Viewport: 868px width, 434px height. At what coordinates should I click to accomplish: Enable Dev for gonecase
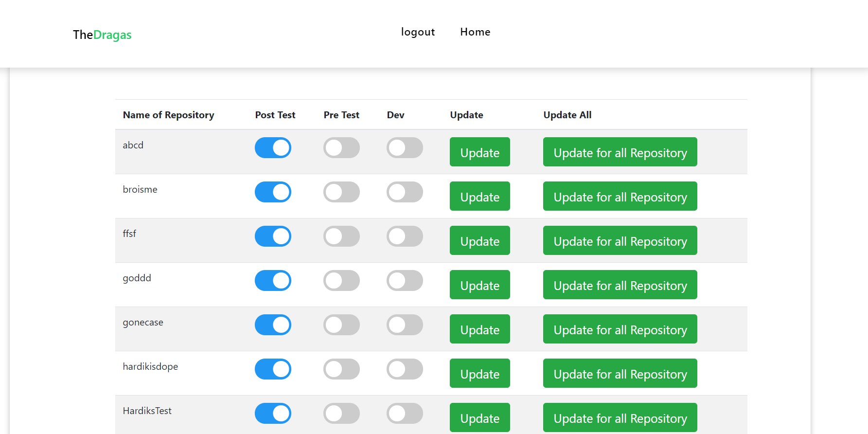(x=405, y=325)
